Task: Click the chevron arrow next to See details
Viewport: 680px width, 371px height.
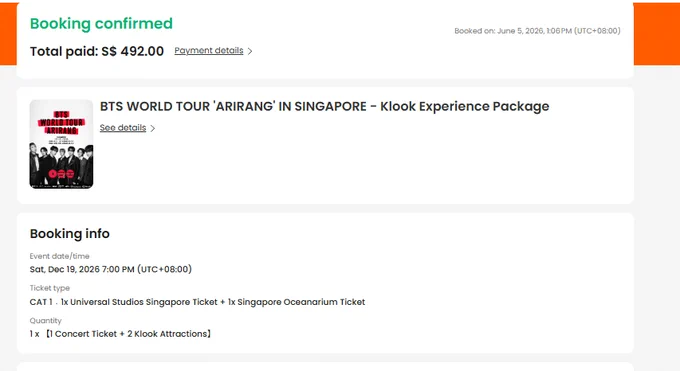Action: pyautogui.click(x=152, y=128)
